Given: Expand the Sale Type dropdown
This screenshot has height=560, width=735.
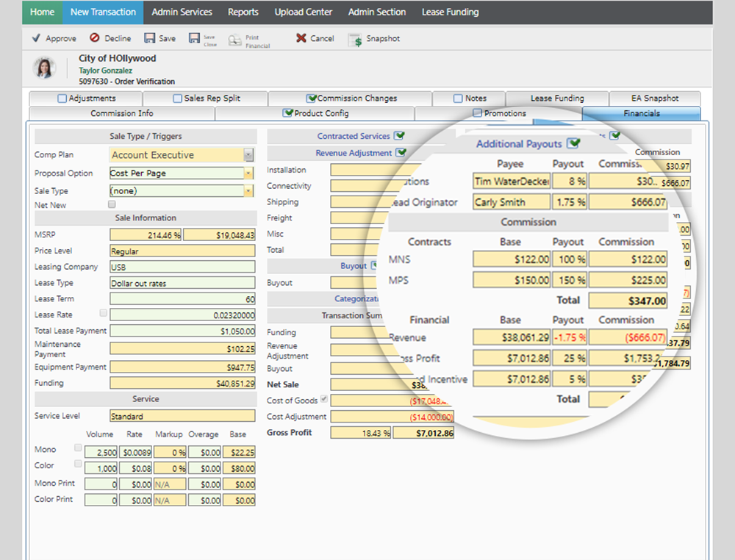Looking at the screenshot, I should pyautogui.click(x=248, y=191).
